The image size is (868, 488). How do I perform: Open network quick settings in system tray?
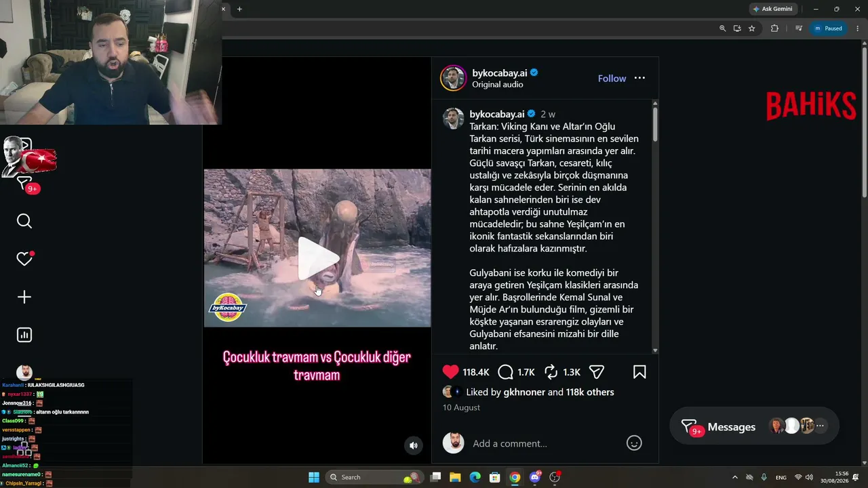[x=798, y=477]
